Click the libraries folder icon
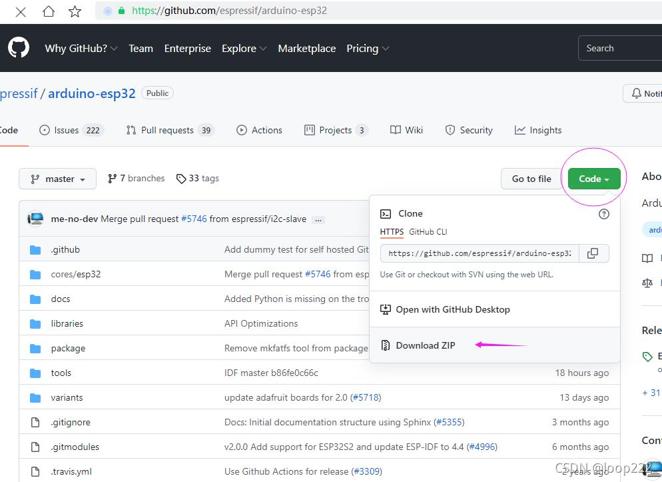The image size is (662, 482). point(35,324)
